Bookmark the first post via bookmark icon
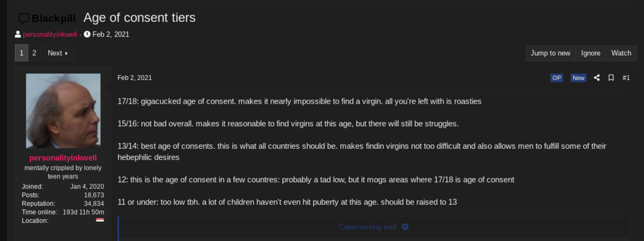The width and height of the screenshot is (644, 241). click(611, 78)
